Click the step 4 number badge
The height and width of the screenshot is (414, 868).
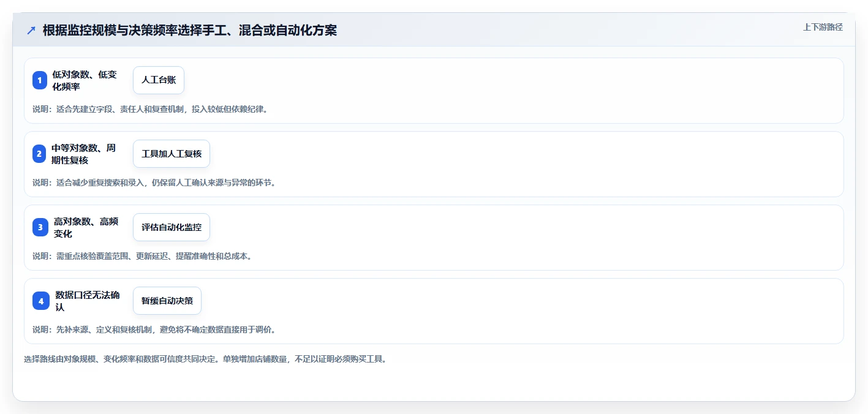click(41, 301)
